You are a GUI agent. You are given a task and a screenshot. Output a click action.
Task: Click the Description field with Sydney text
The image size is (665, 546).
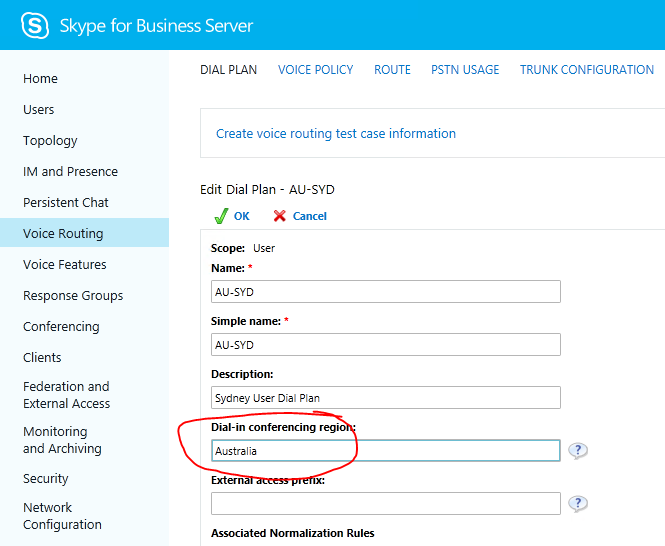click(x=385, y=397)
